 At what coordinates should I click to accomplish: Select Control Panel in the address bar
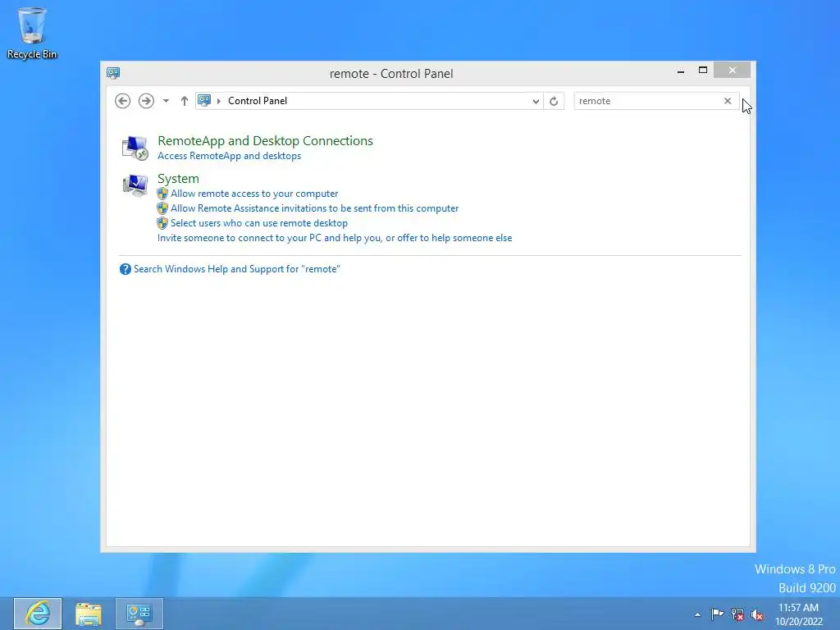pos(258,101)
